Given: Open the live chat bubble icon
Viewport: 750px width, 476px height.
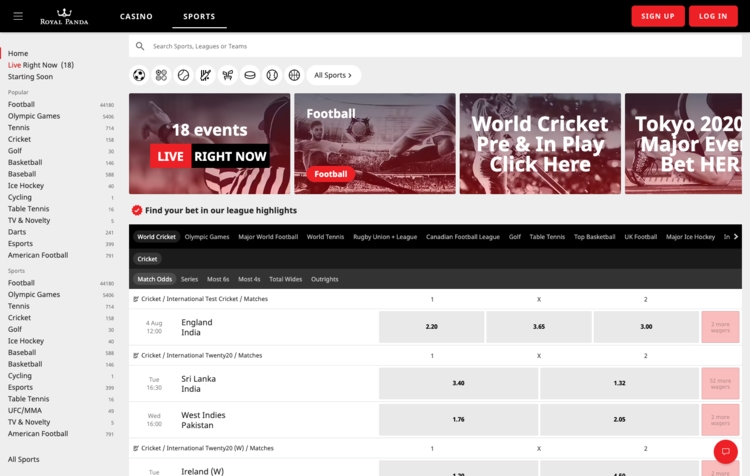Looking at the screenshot, I should pyautogui.click(x=726, y=452).
